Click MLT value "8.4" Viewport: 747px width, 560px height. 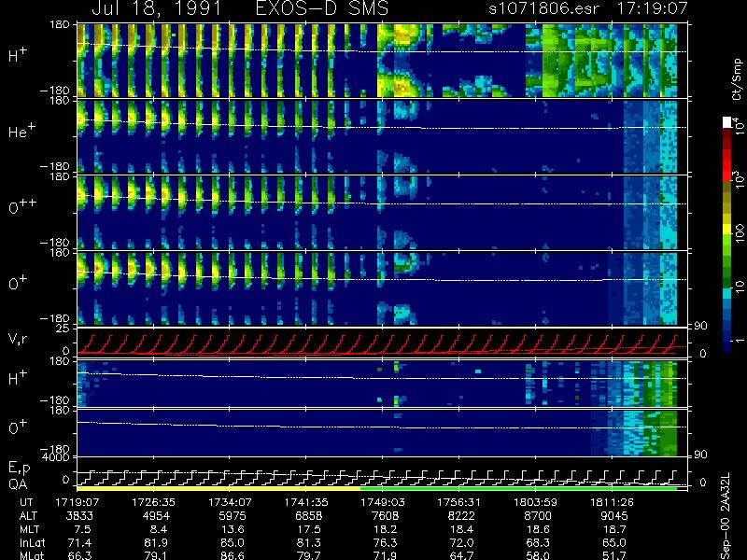coord(157,529)
